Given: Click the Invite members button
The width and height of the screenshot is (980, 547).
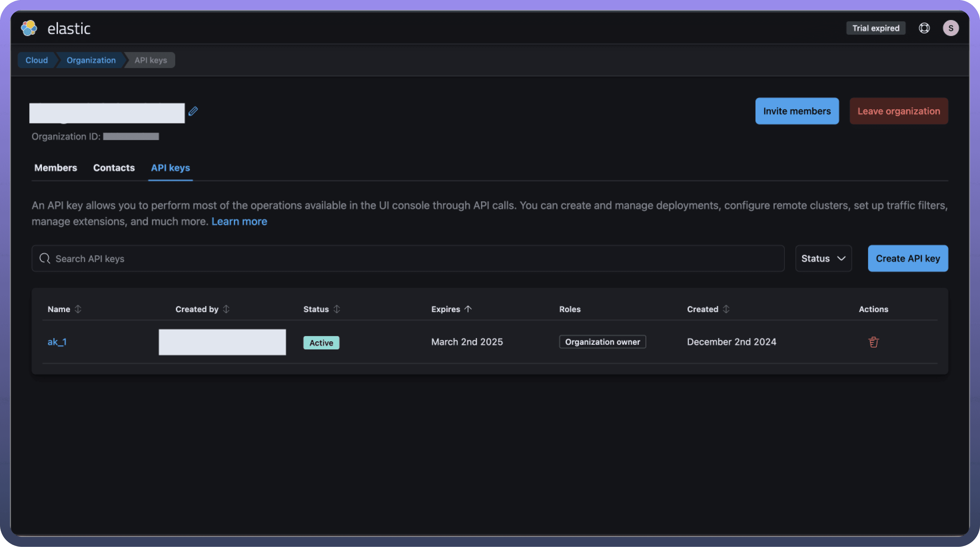Looking at the screenshot, I should 797,111.
